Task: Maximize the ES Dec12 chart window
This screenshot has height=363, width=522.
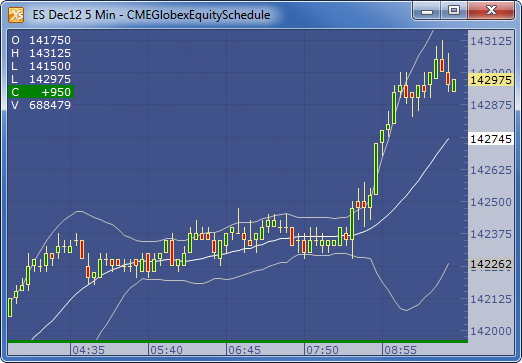Action: 454,11
